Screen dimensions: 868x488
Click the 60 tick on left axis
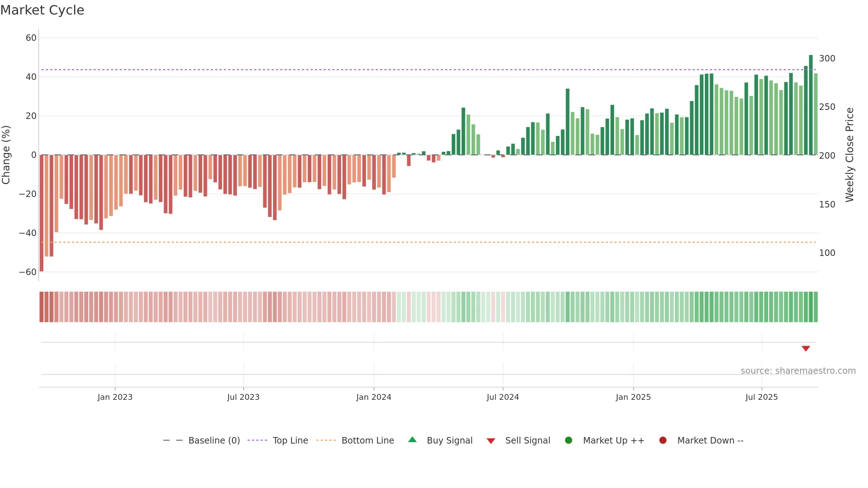(x=31, y=38)
